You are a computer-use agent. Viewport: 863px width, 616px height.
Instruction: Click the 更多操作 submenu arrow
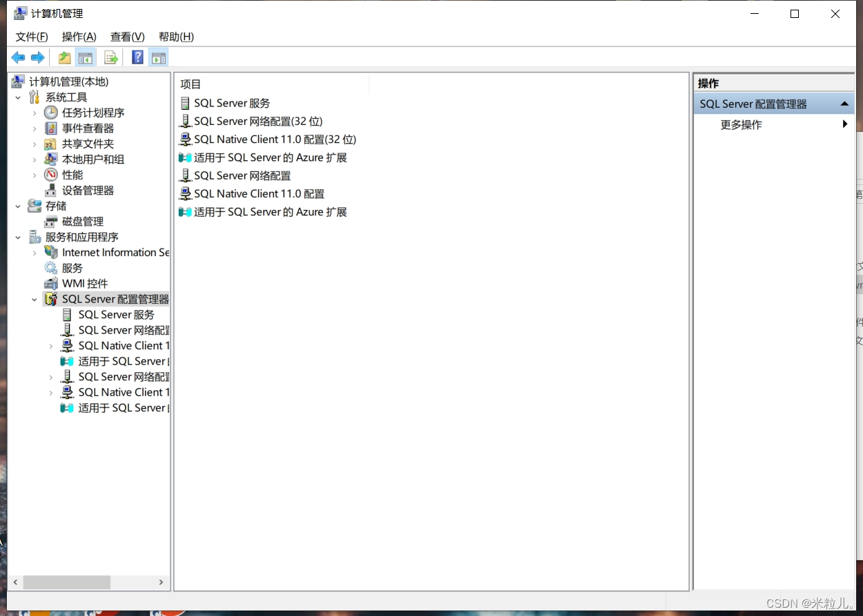(845, 124)
